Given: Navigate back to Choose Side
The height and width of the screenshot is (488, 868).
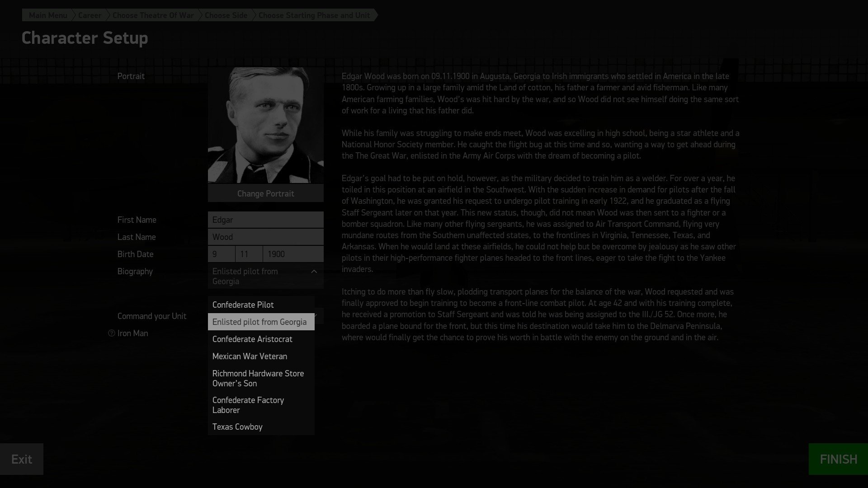Looking at the screenshot, I should [x=226, y=15].
